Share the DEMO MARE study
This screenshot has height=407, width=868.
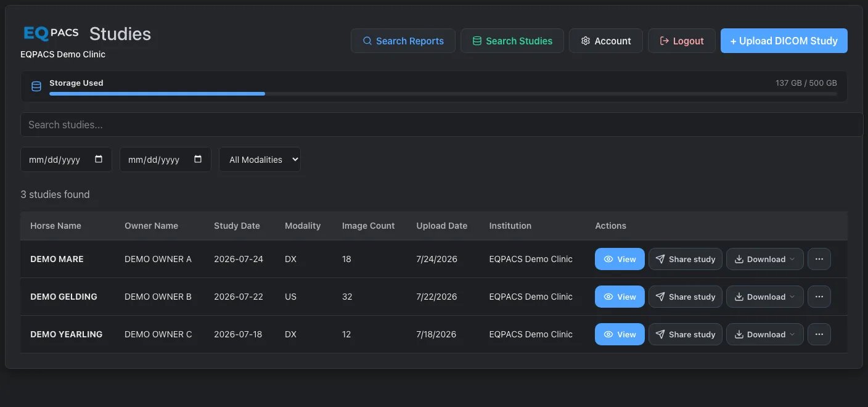click(686, 259)
